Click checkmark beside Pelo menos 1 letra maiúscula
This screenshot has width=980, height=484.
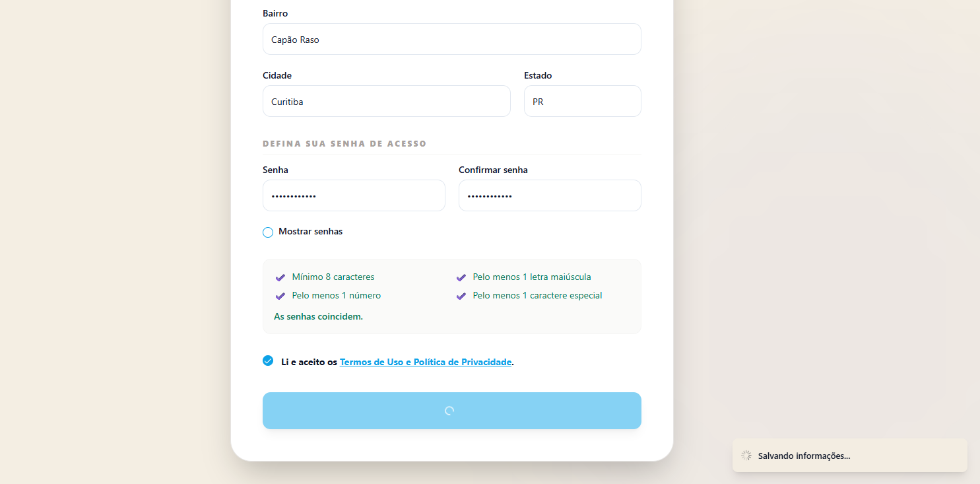pyautogui.click(x=461, y=277)
